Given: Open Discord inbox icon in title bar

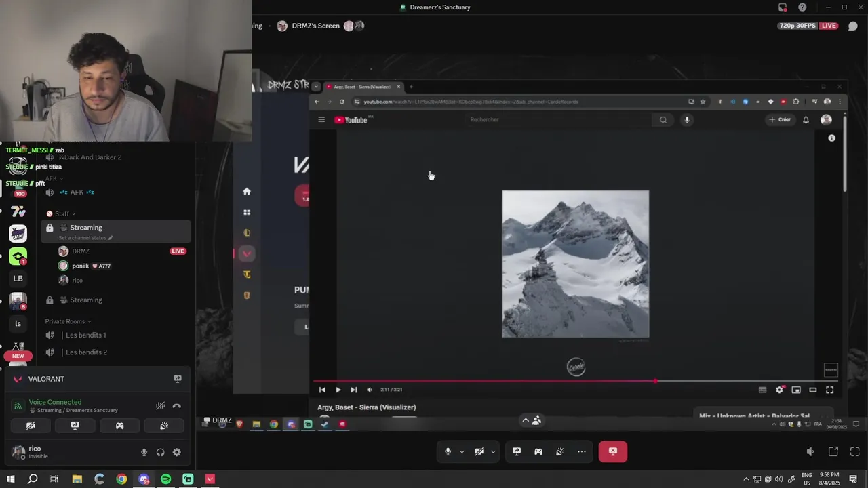Looking at the screenshot, I should (783, 7).
